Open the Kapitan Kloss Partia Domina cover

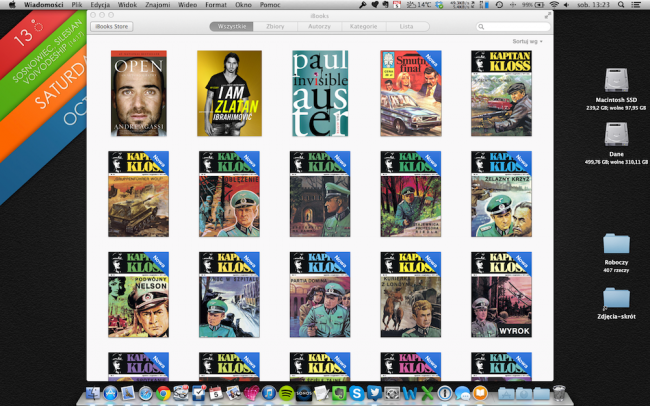pos(320,294)
